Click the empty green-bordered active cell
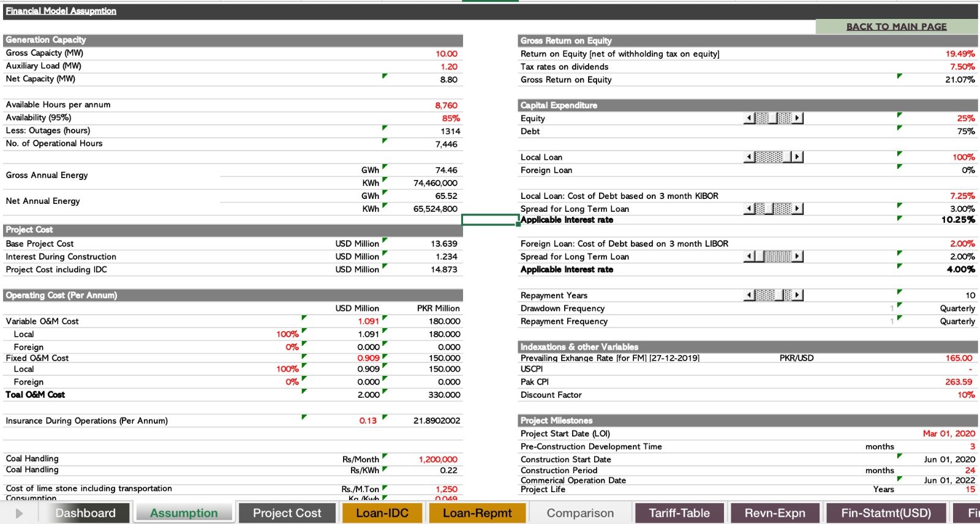The image size is (980, 524). tap(490, 220)
